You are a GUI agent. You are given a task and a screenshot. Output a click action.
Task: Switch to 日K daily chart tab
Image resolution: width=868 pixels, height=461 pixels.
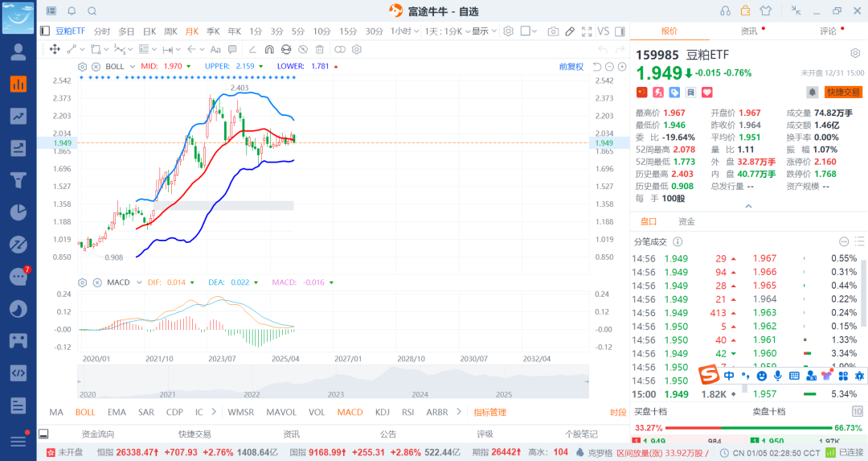[149, 31]
